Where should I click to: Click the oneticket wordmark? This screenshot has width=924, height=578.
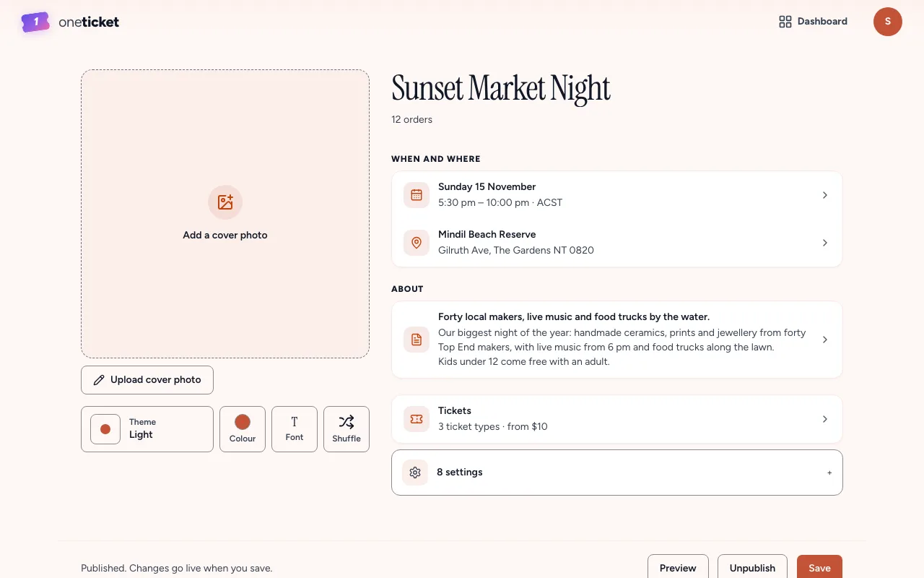(x=89, y=22)
